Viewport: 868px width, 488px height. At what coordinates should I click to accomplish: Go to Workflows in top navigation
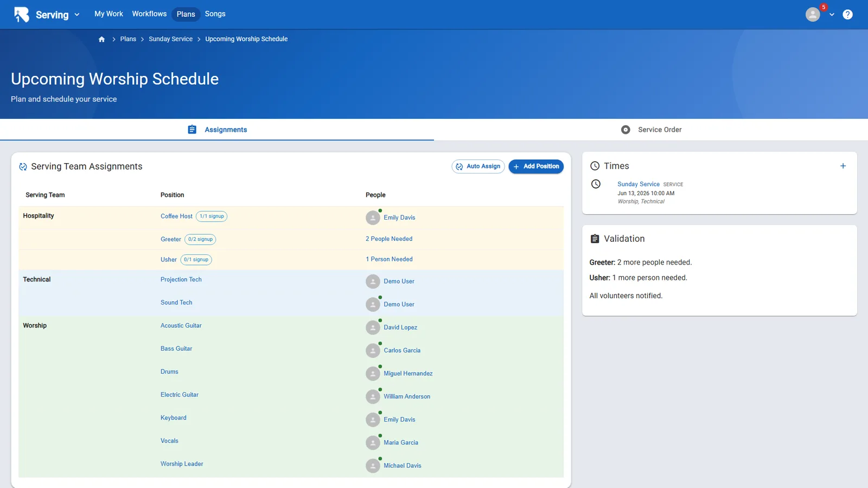[x=149, y=14]
